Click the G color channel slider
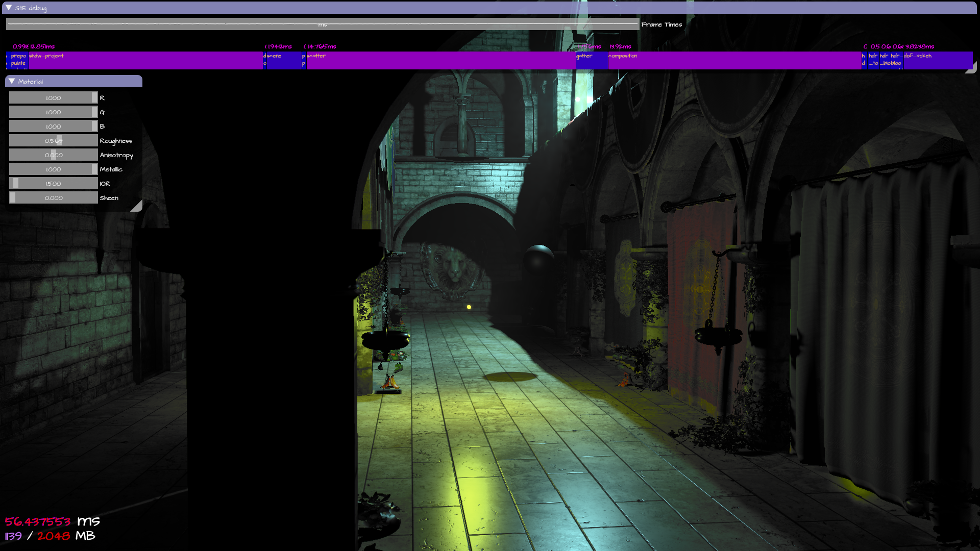 [x=53, y=112]
